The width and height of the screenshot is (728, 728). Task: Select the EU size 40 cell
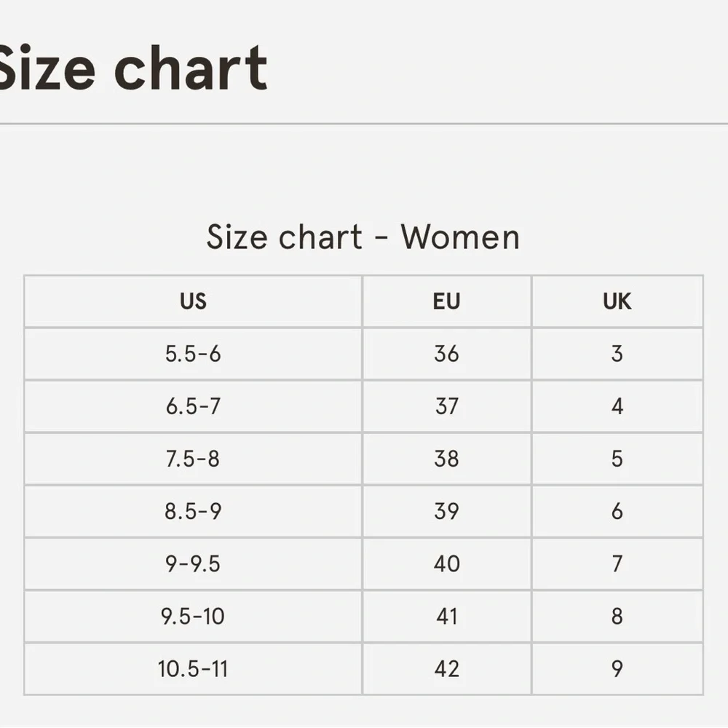coord(446,563)
